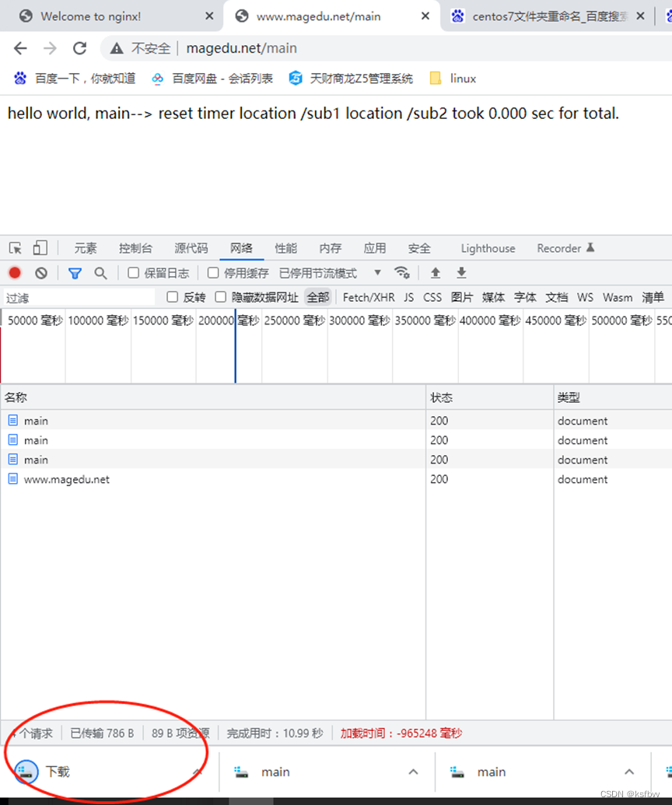The image size is (672, 805).
Task: Close the Welcome to nginx! tab
Action: pyautogui.click(x=209, y=16)
